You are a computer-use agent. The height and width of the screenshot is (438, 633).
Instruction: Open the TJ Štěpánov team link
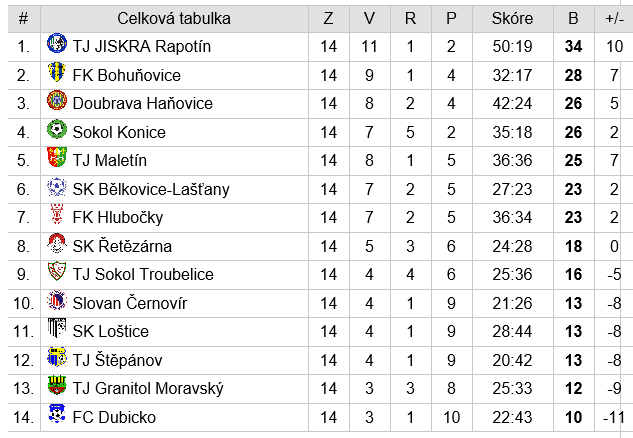click(117, 360)
